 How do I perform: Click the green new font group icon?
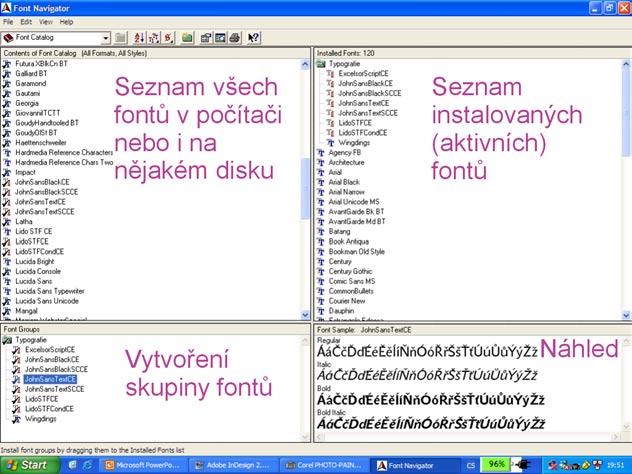[x=187, y=38]
